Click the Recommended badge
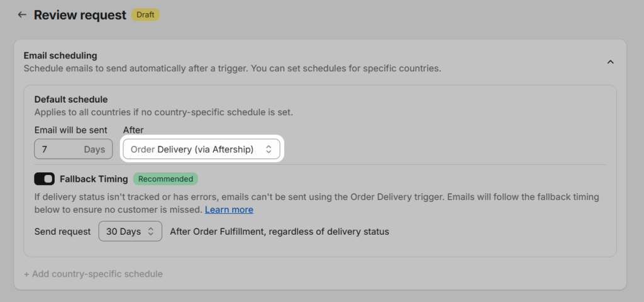 pyautogui.click(x=165, y=179)
